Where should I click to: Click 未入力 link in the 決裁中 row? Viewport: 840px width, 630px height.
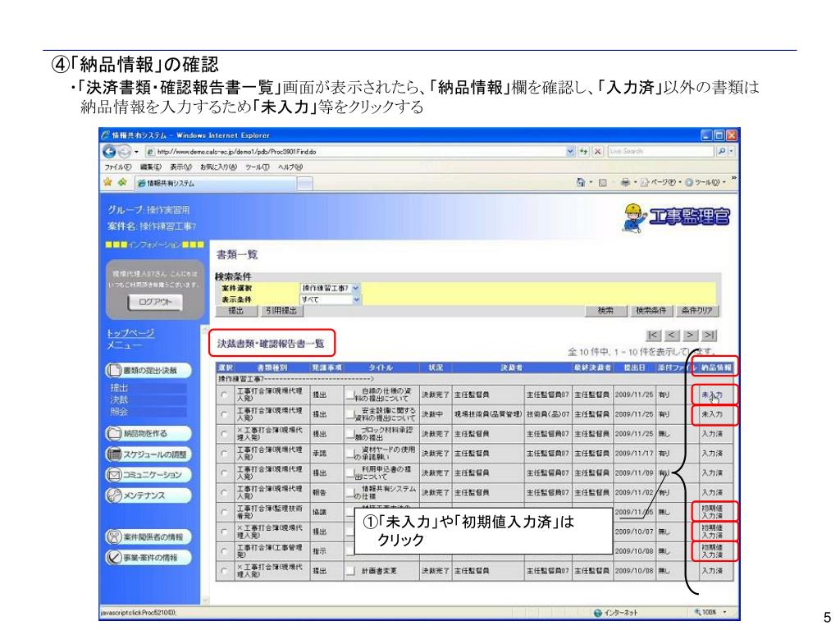[712, 414]
